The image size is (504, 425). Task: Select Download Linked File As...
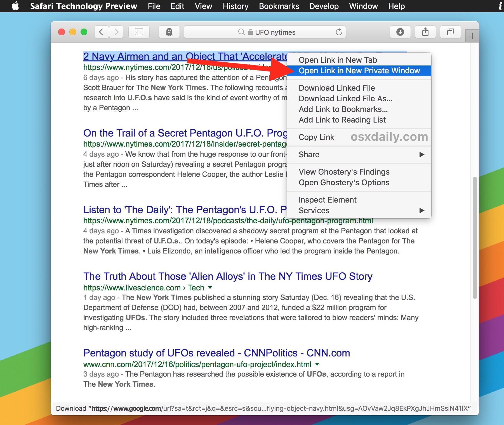(x=359, y=98)
